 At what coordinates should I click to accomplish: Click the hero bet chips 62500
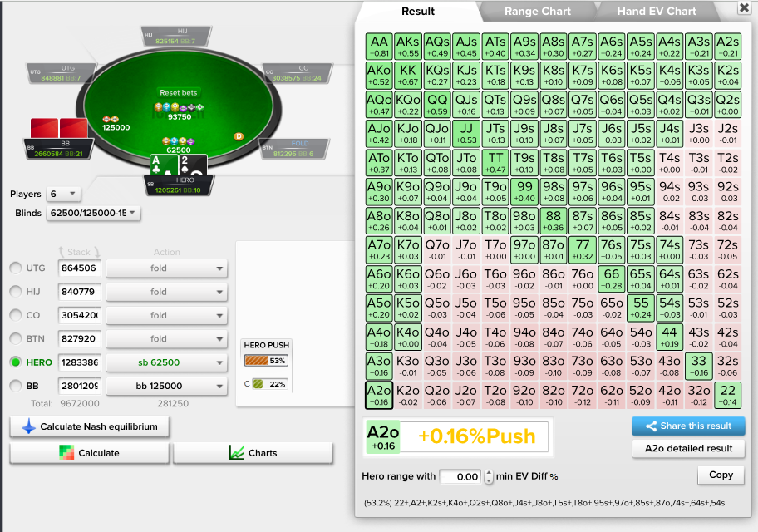178,141
